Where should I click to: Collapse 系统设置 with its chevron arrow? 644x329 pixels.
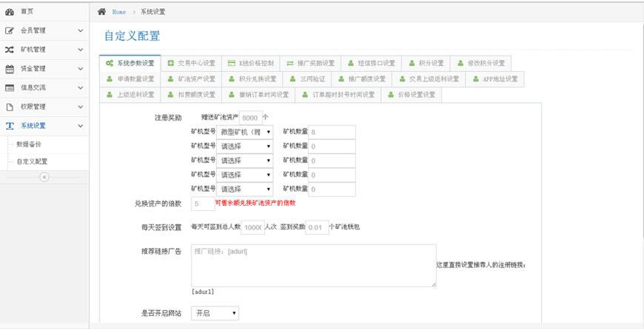point(80,126)
